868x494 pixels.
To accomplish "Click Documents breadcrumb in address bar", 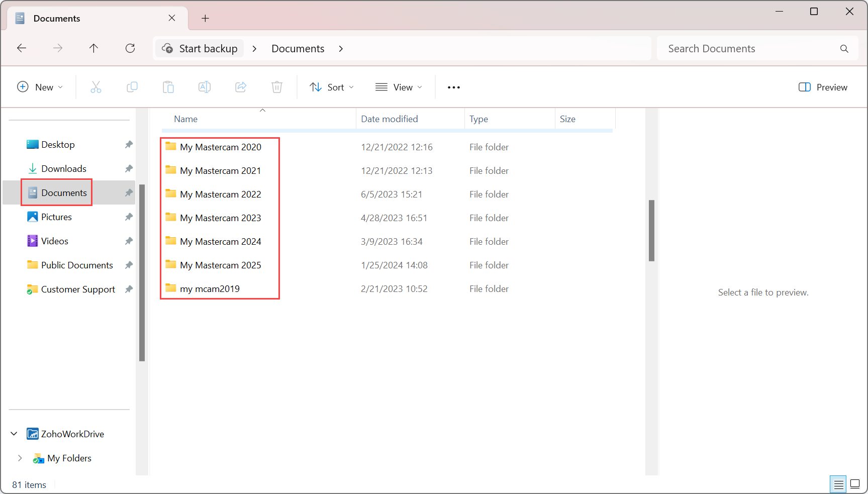I will coord(298,49).
